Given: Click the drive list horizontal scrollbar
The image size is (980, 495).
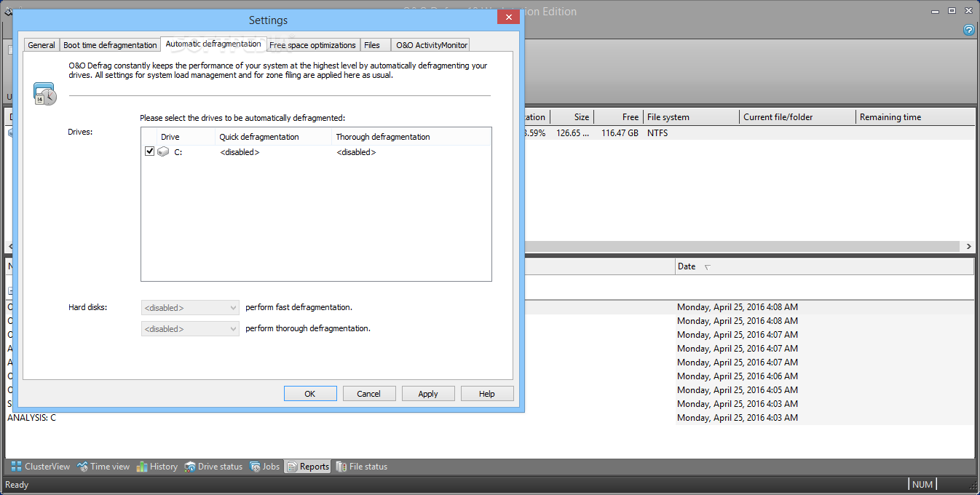Looking at the screenshot, I should point(743,247).
